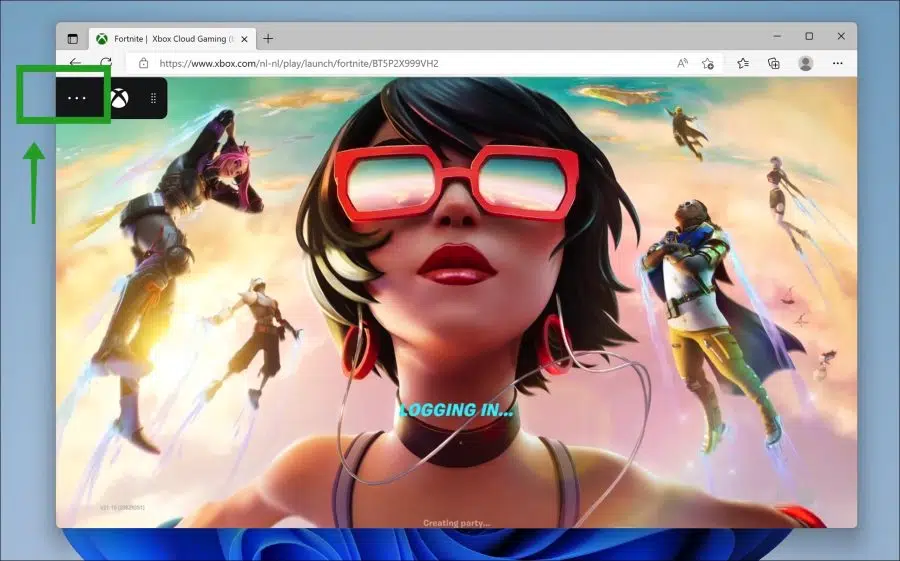View site information via the lock icon
Screen dimensions: 900x561
point(143,63)
